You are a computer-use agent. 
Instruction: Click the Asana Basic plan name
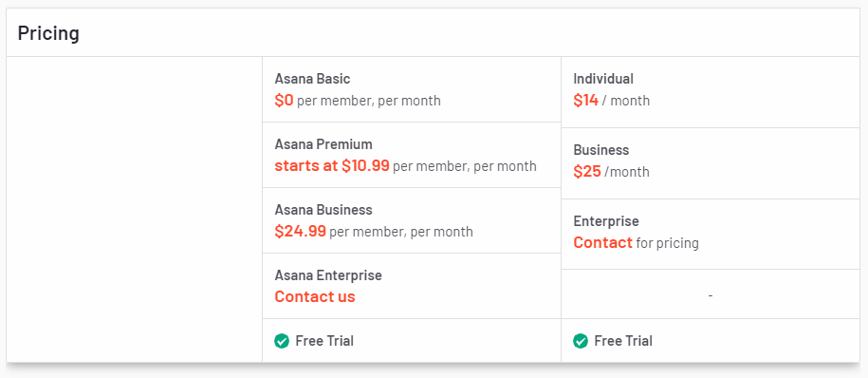pyautogui.click(x=312, y=79)
